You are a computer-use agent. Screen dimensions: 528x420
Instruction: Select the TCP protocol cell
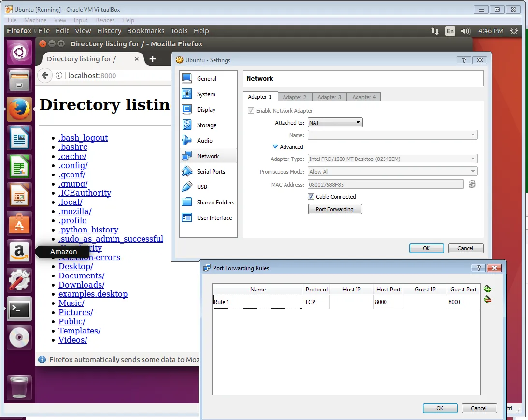coord(316,302)
